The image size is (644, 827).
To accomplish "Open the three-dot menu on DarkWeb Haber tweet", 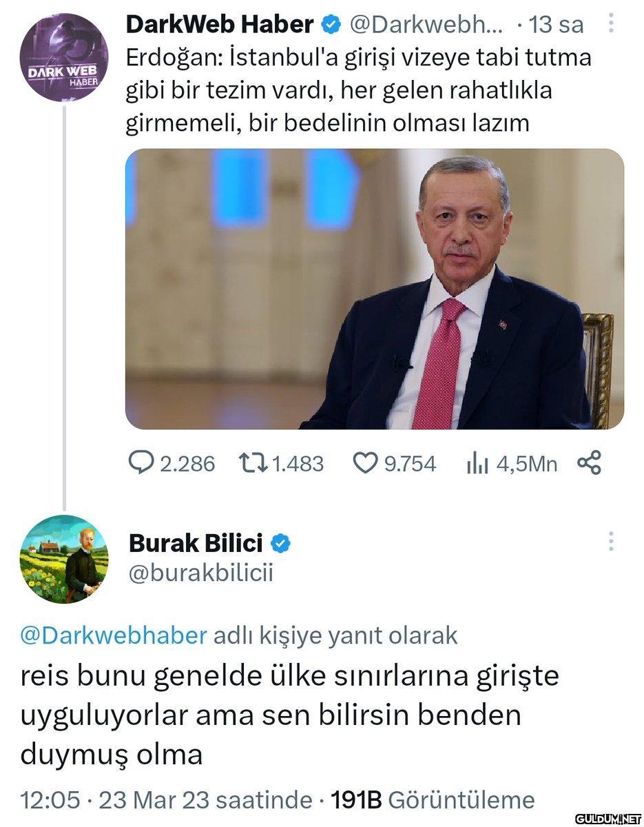I will 610,25.
